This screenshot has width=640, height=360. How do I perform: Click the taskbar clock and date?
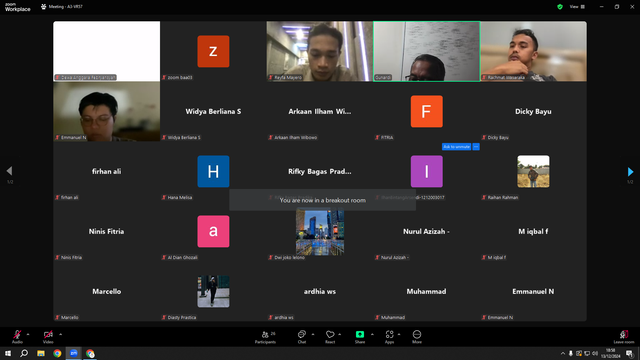click(611, 353)
